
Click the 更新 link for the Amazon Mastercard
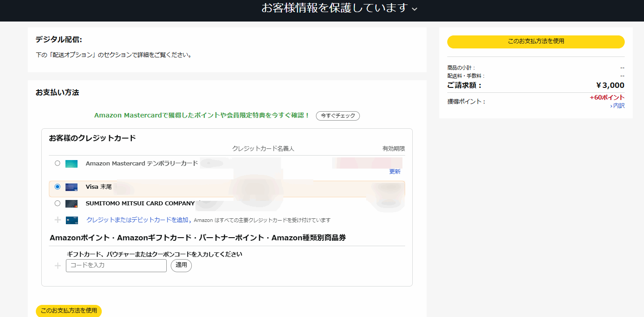tap(394, 172)
